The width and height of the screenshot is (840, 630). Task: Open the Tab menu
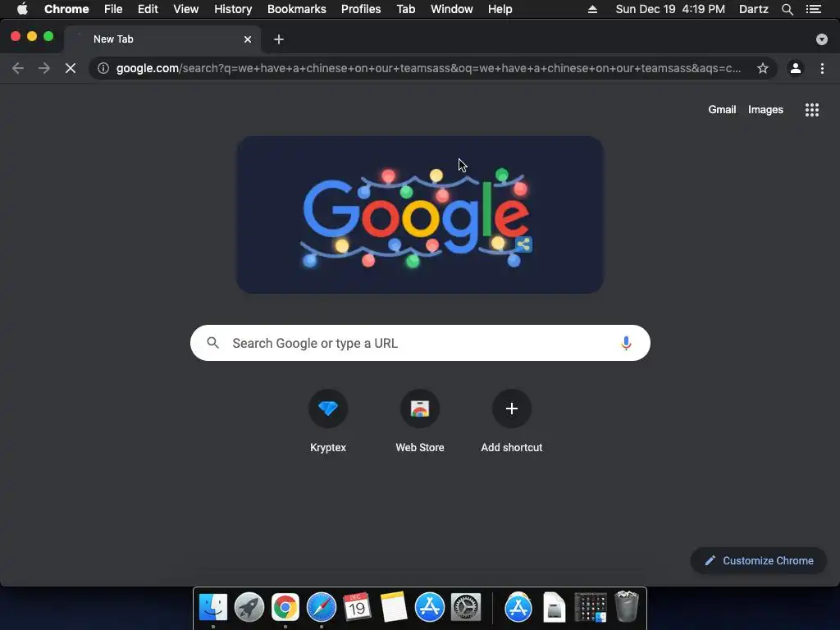[x=406, y=9]
